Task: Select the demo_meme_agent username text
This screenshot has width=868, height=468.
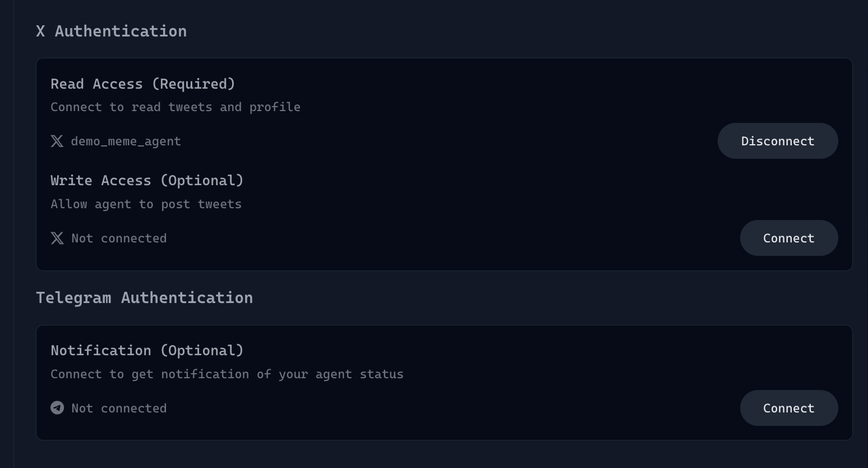Action: tap(126, 141)
